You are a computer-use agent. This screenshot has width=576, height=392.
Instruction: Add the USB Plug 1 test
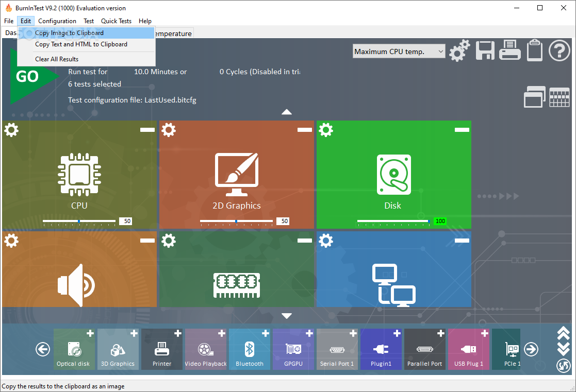[485, 333]
